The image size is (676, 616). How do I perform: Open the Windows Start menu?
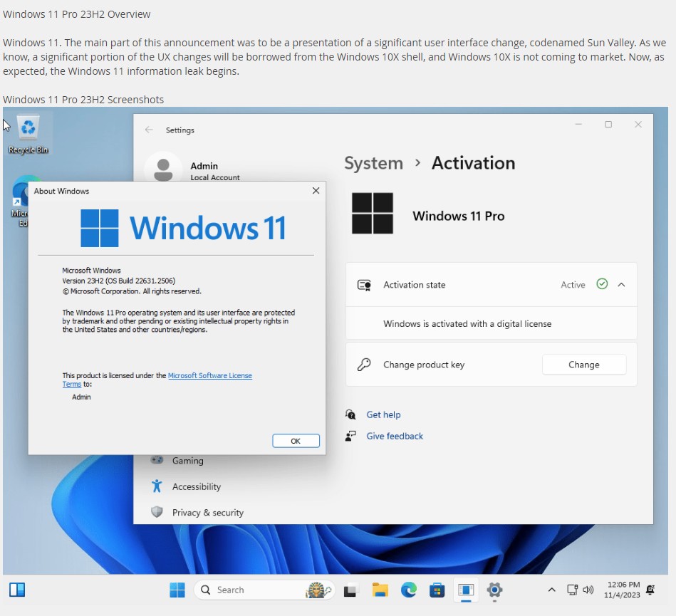[177, 590]
